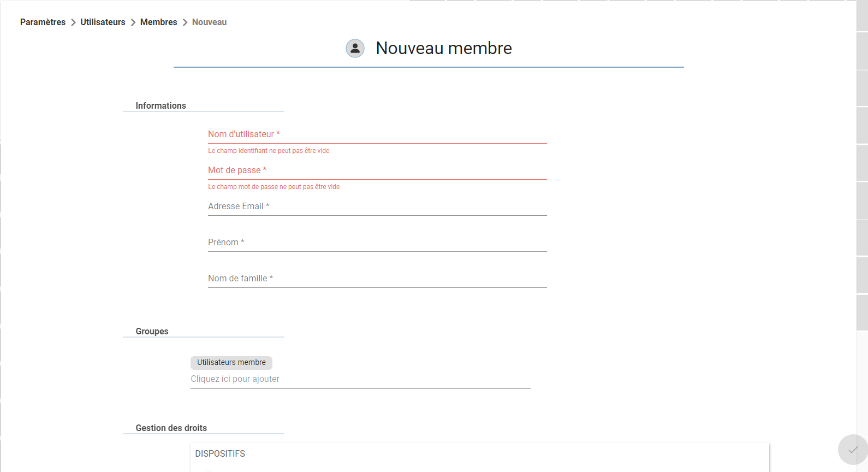Click the Utilisateurs membre group chip
The image size is (868, 472).
pos(231,363)
